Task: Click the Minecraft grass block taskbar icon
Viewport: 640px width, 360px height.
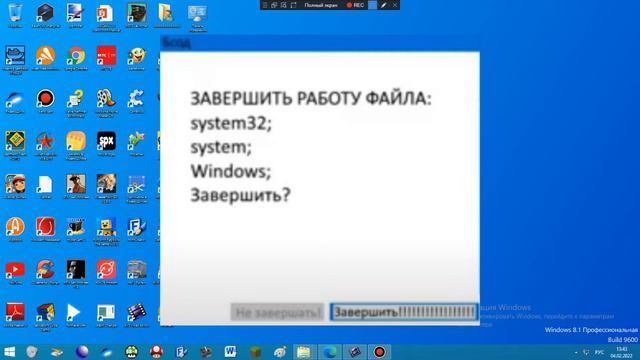Action: pyautogui.click(x=255, y=352)
